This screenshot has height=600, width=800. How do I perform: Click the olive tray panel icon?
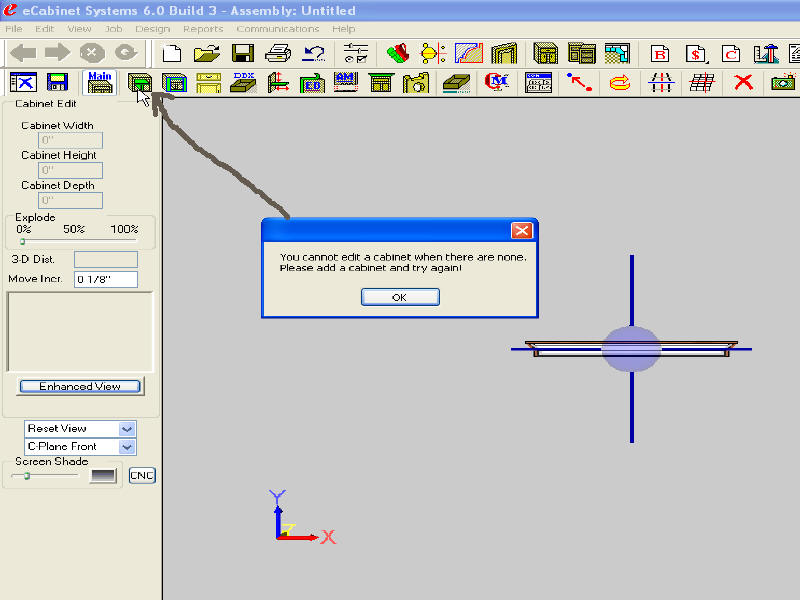(456, 83)
